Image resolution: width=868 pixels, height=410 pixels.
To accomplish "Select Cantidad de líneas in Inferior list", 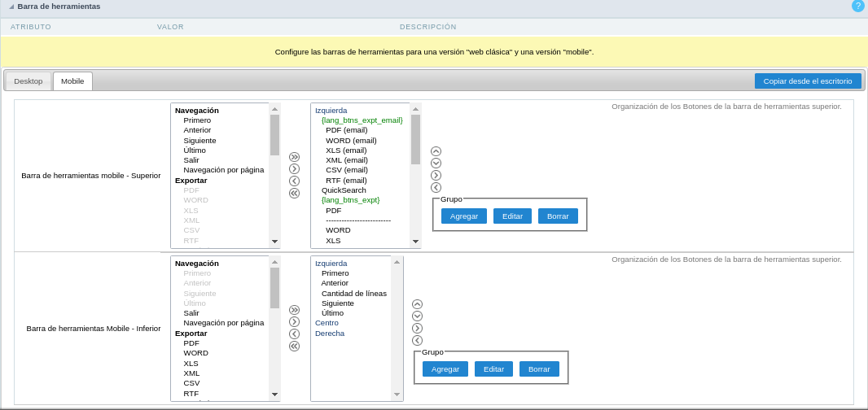I will click(353, 293).
